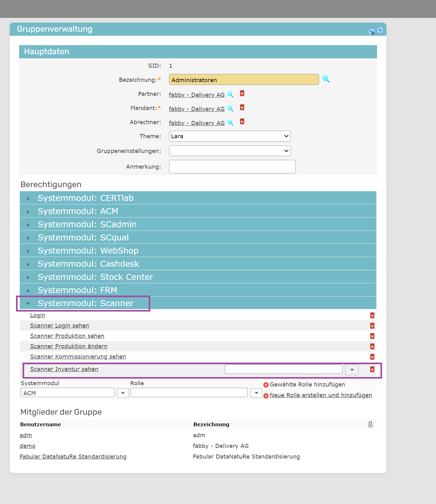Open the Gruppeneinstellungen dropdown

pos(230,151)
